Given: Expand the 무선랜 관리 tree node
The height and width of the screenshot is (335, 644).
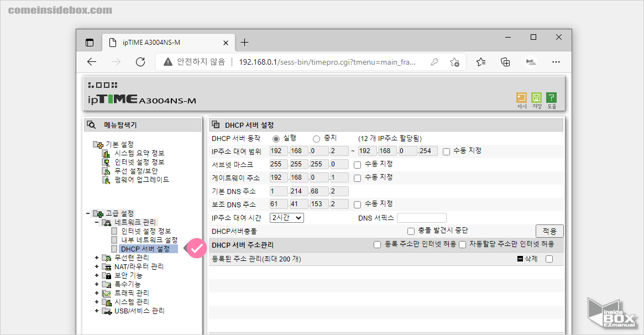Looking at the screenshot, I should [97, 258].
